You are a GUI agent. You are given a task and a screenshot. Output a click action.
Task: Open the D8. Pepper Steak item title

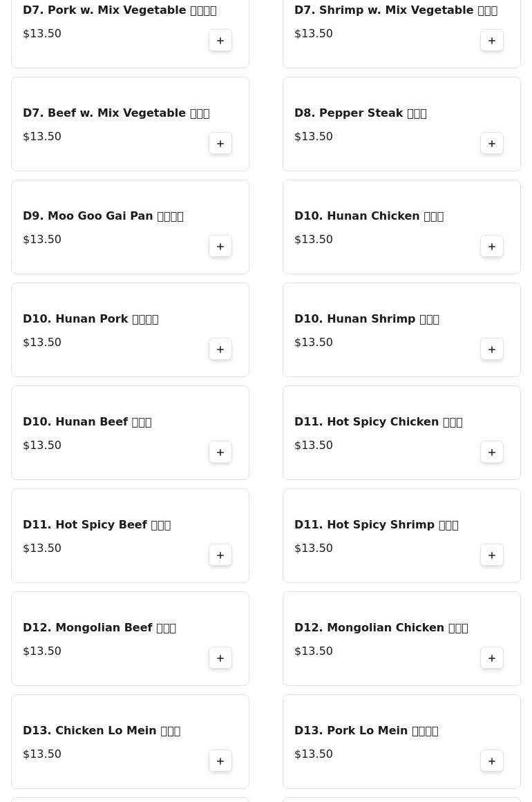pos(360,113)
